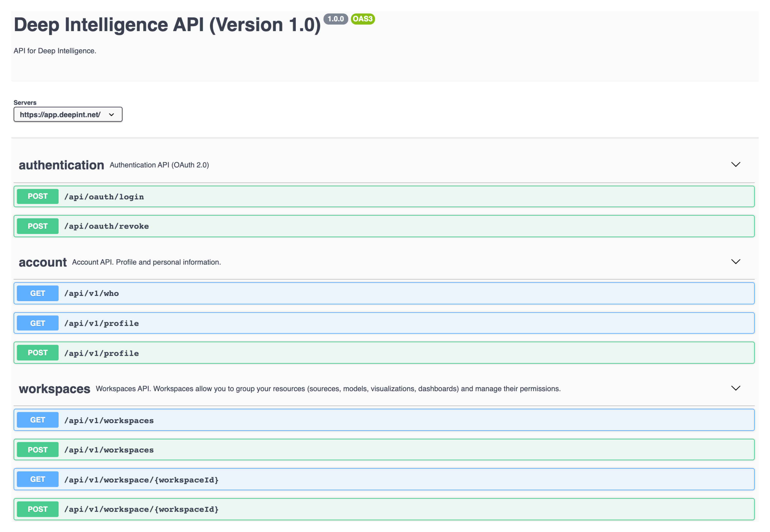Open the Servers URL dropdown
The image size is (770, 532).
[68, 114]
